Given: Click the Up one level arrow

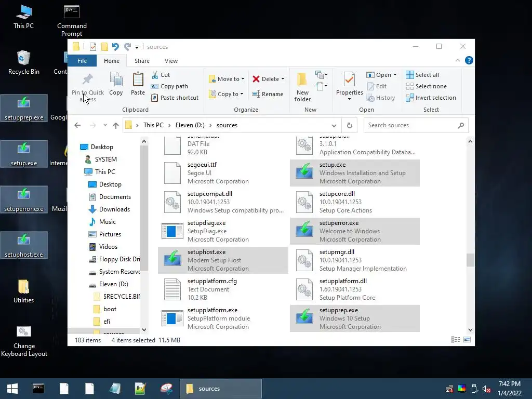Looking at the screenshot, I should 116,125.
